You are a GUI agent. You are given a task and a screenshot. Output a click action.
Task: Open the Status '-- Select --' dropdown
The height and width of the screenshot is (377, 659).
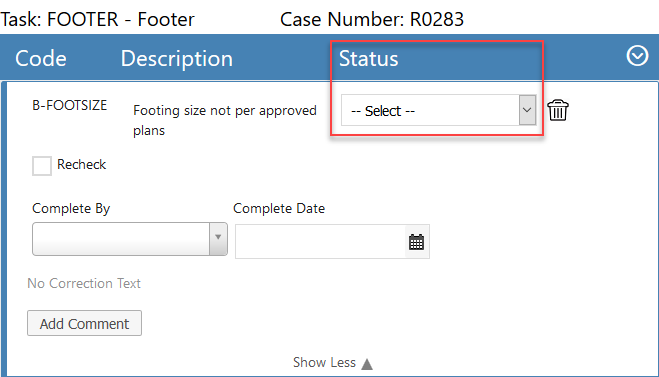coord(438,110)
